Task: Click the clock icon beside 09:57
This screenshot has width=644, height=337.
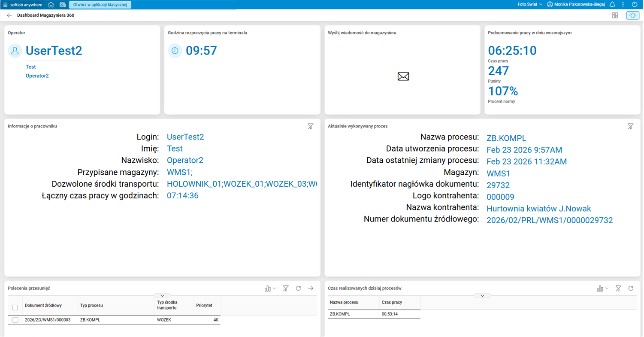Action: coord(175,51)
